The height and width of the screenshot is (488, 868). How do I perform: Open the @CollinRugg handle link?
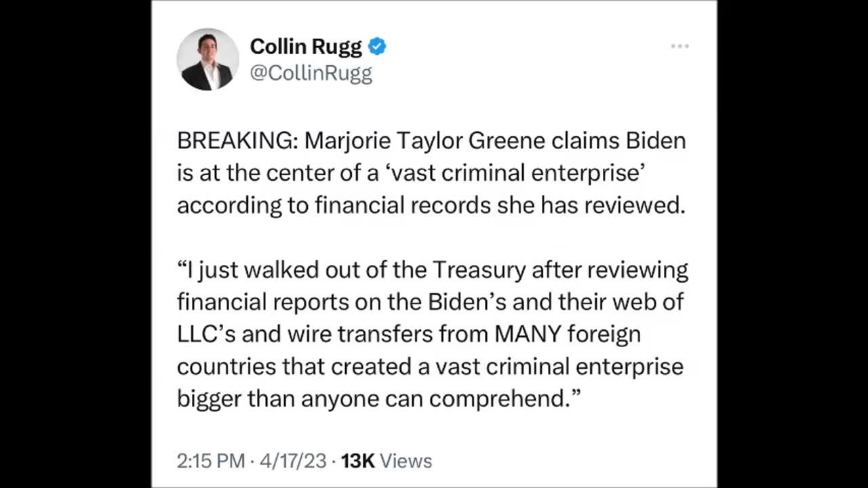tap(311, 73)
